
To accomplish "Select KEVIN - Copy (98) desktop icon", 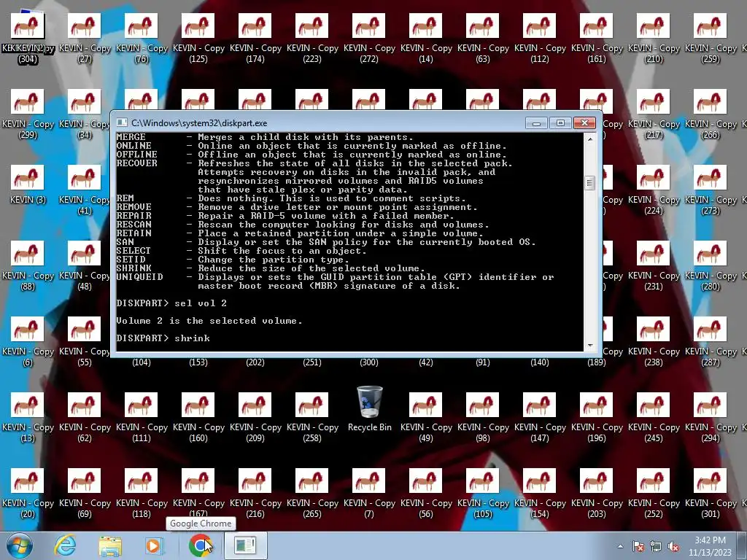I will point(483,418).
